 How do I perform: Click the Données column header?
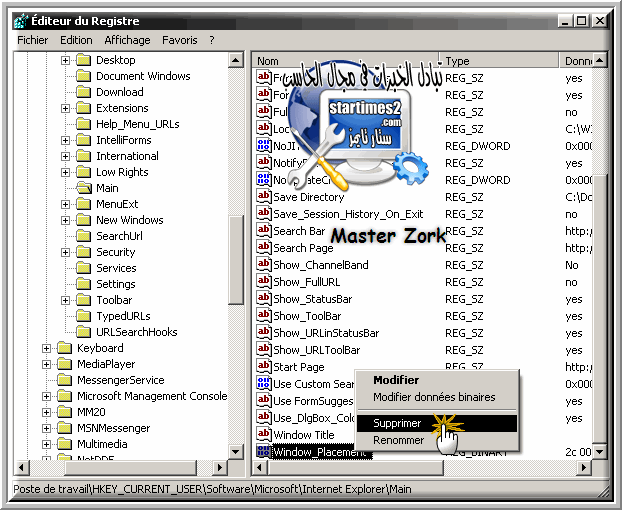[576, 61]
